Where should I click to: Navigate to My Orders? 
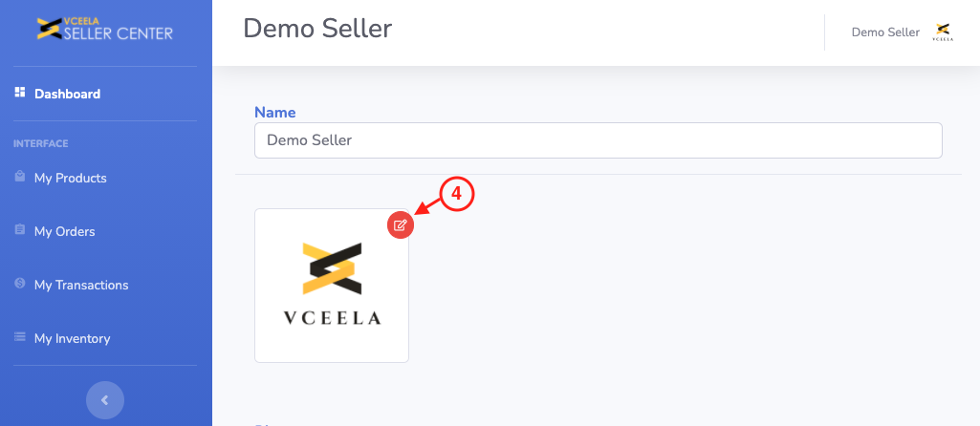(64, 231)
